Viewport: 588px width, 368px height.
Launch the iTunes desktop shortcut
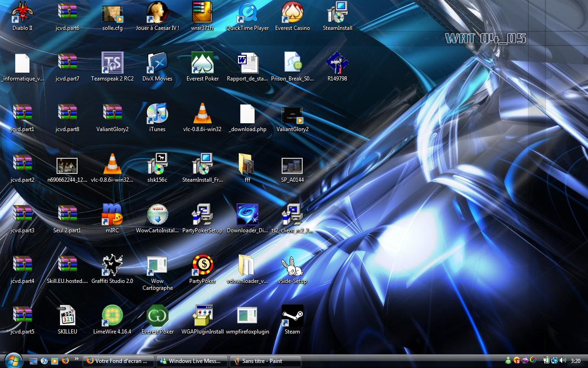(x=157, y=114)
